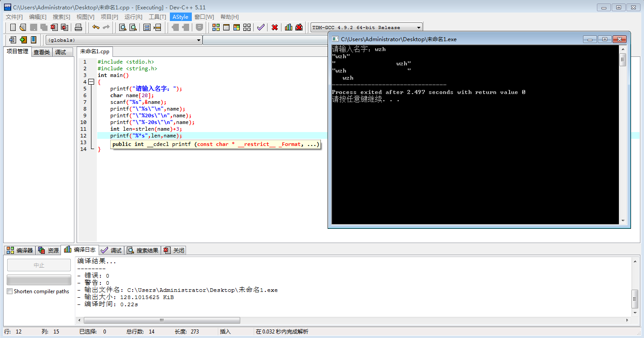
Task: Click the empty members combo box beside globals
Action: click(265, 40)
